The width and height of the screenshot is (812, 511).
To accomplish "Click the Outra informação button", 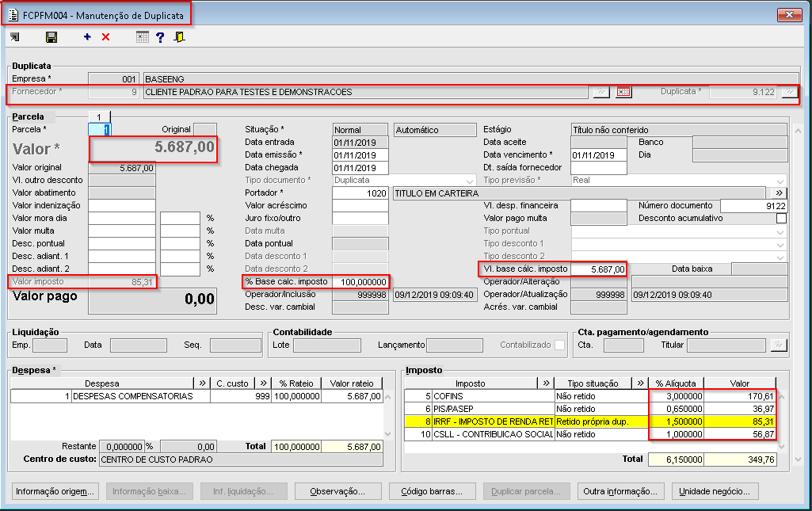I will (620, 491).
